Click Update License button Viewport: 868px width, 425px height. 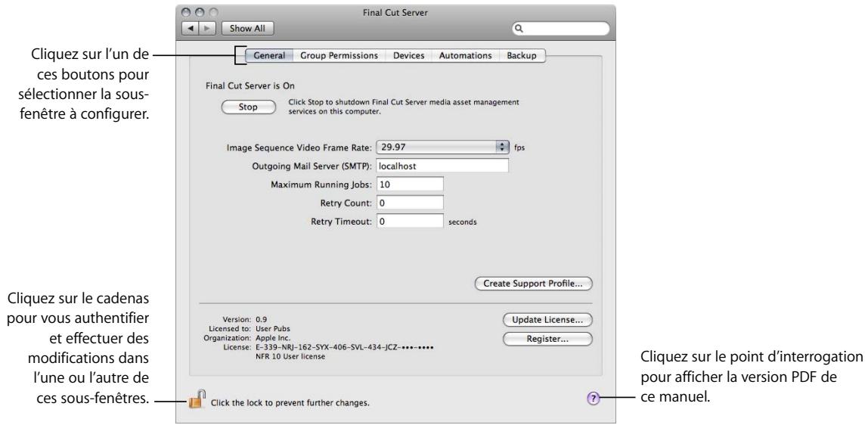pos(547,320)
